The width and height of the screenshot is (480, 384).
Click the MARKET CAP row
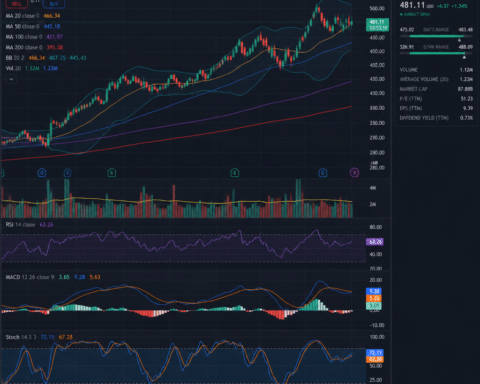[x=436, y=89]
